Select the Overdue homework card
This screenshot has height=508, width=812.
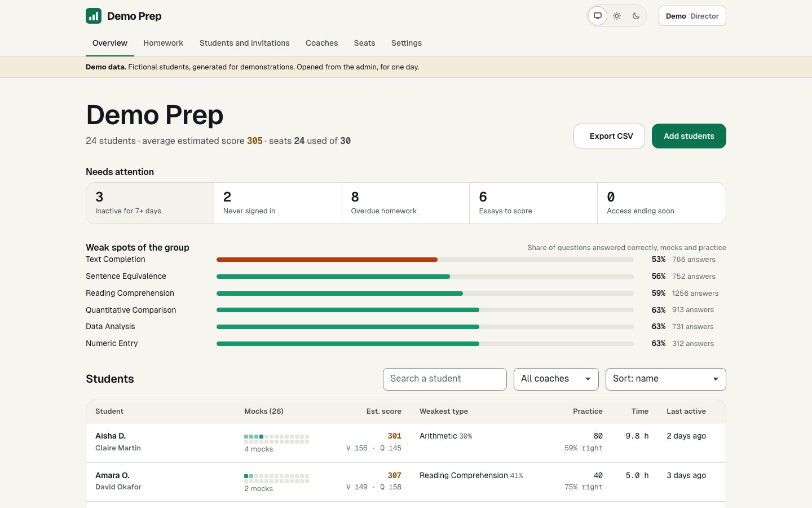(x=406, y=203)
